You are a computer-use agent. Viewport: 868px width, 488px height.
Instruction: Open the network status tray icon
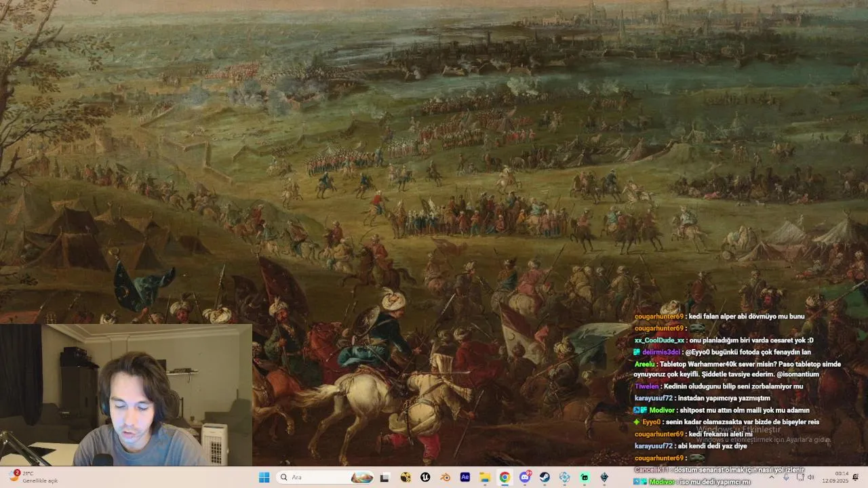(x=800, y=477)
